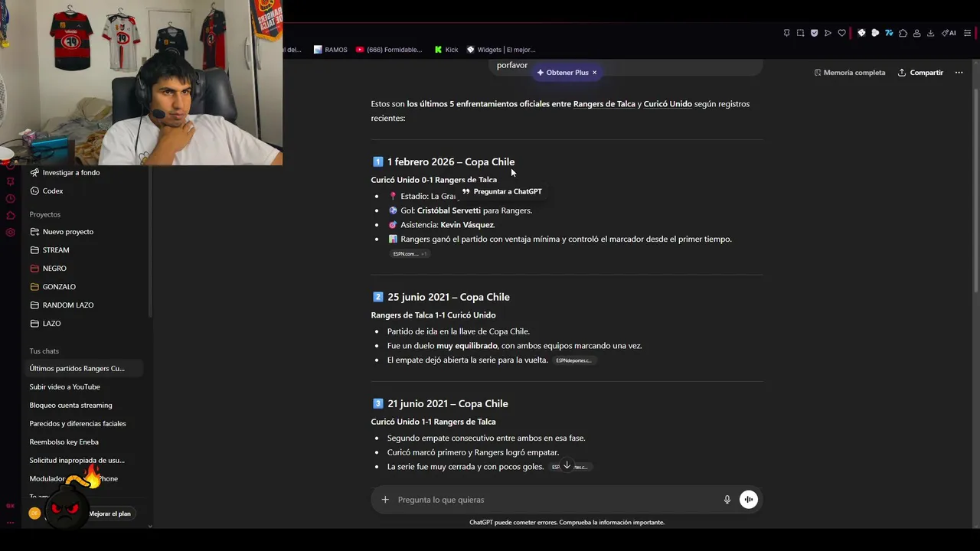The height and width of the screenshot is (551, 980).
Task: Click the heading 25 junio 2021 – Copa Chile
Action: 448,297
